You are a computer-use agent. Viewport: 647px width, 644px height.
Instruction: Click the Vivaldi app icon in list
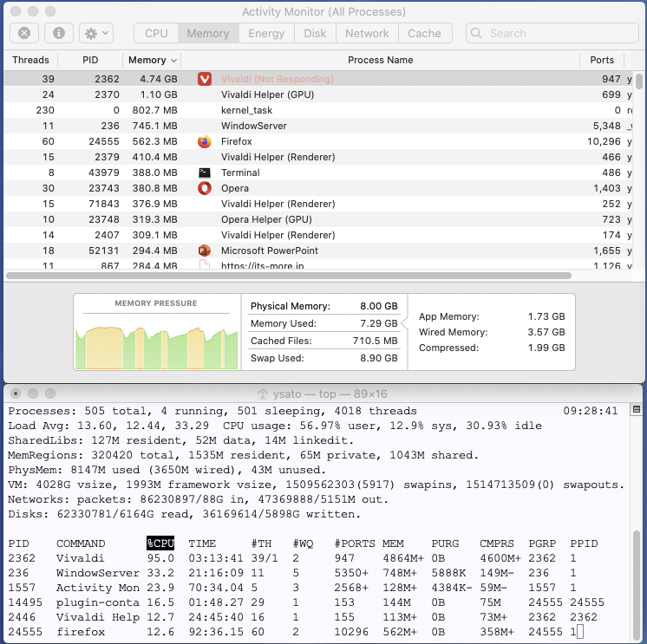pos(205,79)
